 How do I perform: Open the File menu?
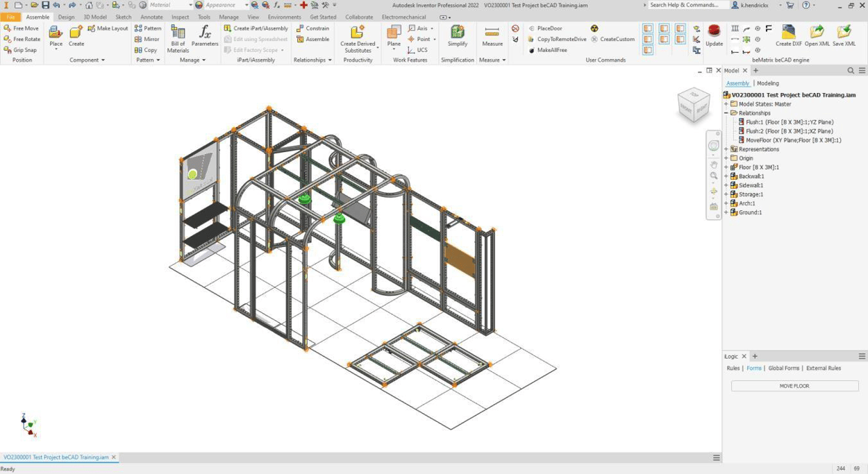pos(10,17)
